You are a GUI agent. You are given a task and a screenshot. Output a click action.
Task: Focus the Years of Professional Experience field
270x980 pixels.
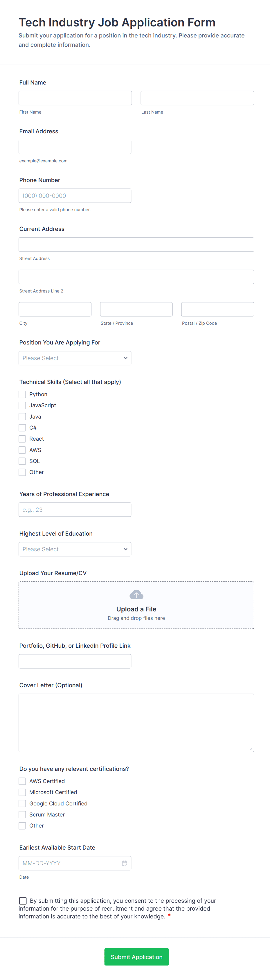75,509
